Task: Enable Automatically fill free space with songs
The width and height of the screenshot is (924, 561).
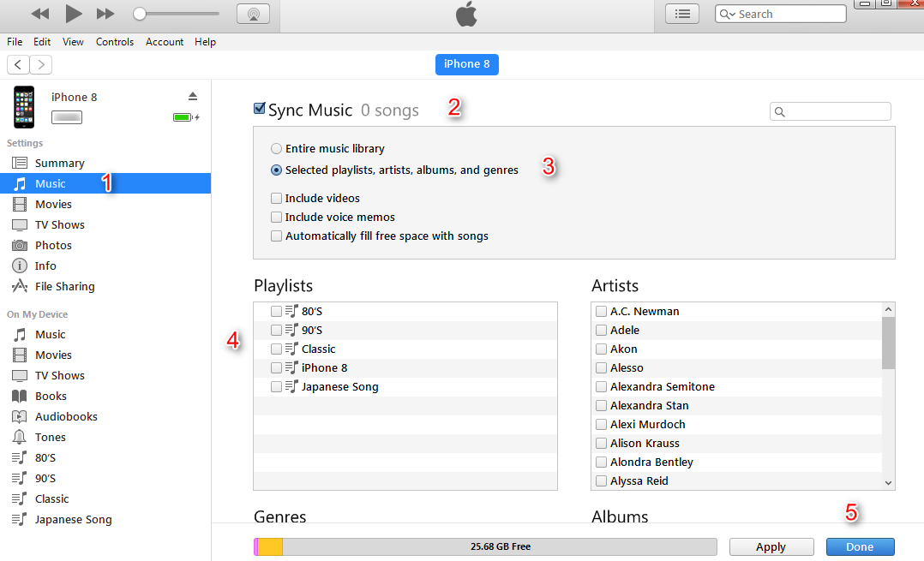Action: 276,236
